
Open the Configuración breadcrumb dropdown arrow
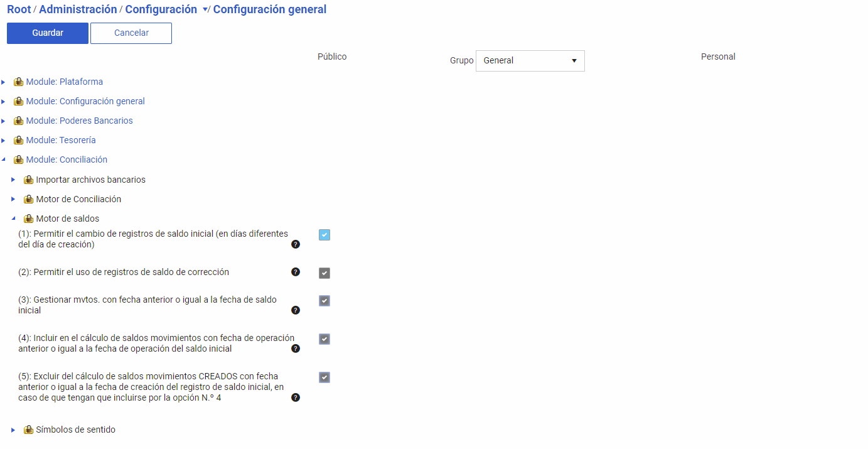[205, 10]
